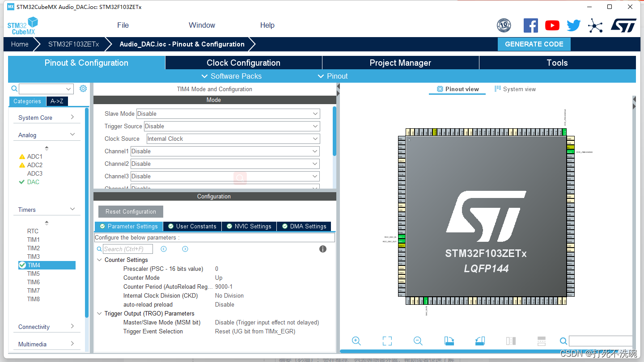Click the magnifier icon beside category search
This screenshot has height=362, width=644.
tap(14, 89)
